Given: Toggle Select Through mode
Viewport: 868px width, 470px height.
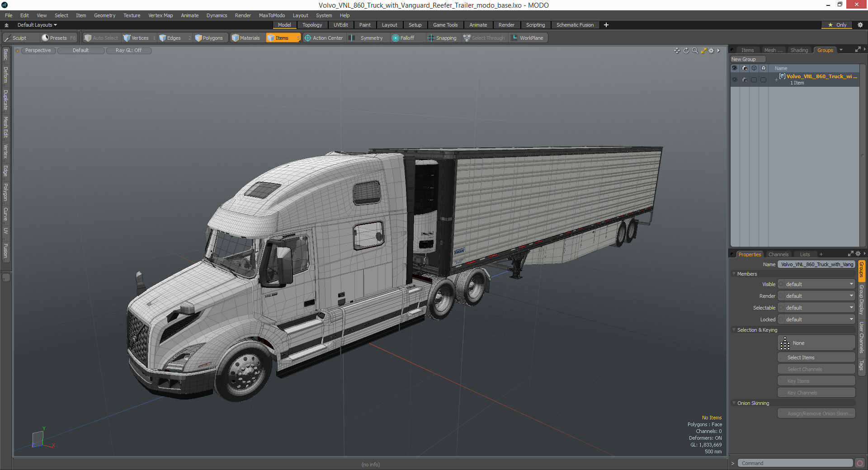Looking at the screenshot, I should point(484,38).
